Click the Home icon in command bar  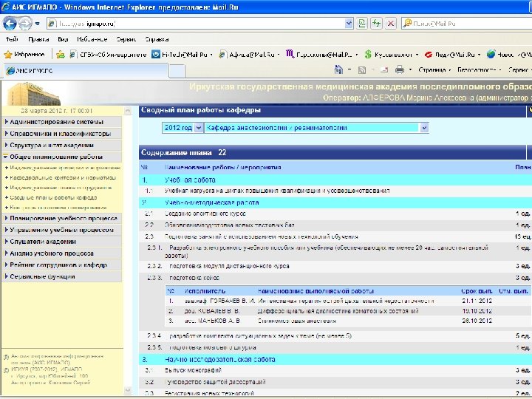338,69
